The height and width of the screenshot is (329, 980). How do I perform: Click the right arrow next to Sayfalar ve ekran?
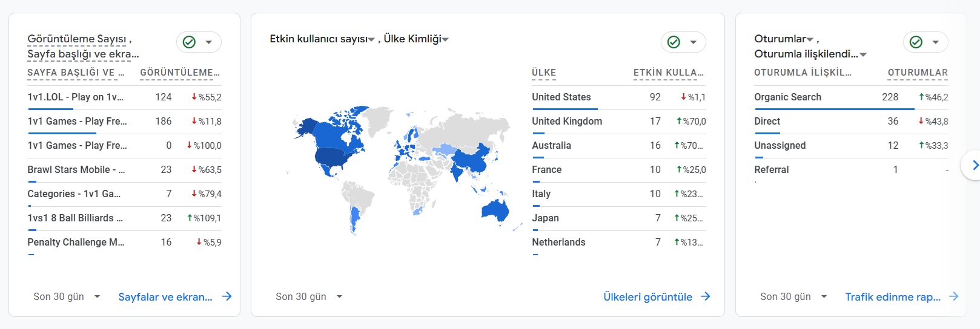point(227,296)
